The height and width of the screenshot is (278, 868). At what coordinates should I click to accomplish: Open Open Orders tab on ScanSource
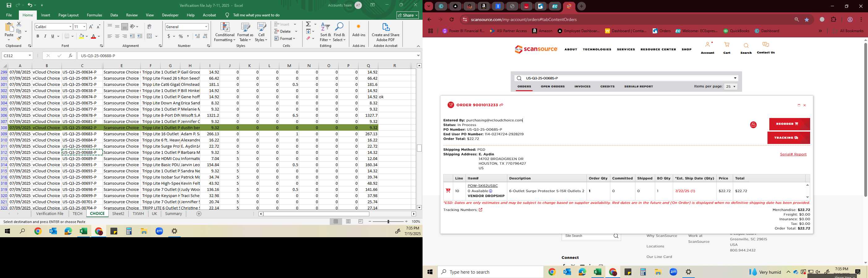tap(552, 86)
